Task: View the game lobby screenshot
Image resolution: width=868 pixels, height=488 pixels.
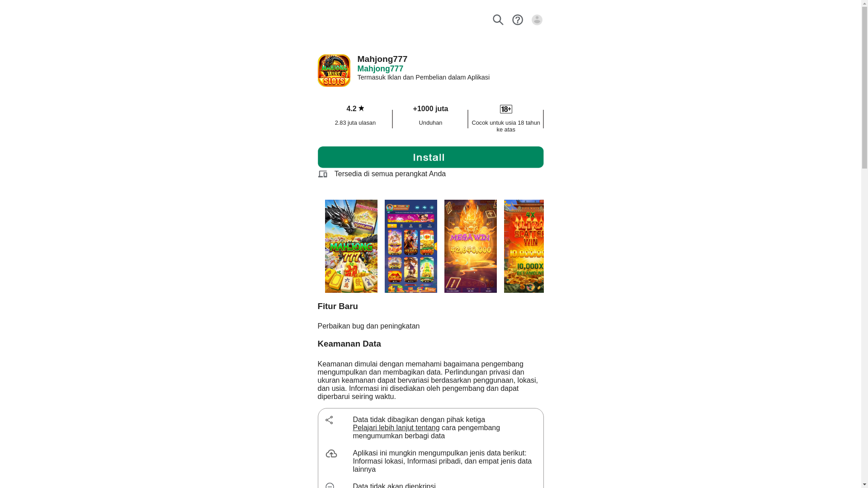Action: point(411,246)
